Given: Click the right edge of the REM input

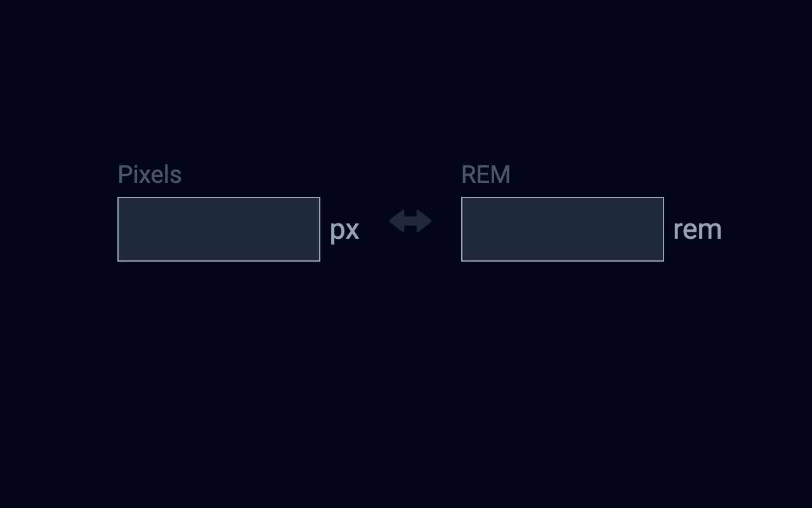Looking at the screenshot, I should pos(664,229).
